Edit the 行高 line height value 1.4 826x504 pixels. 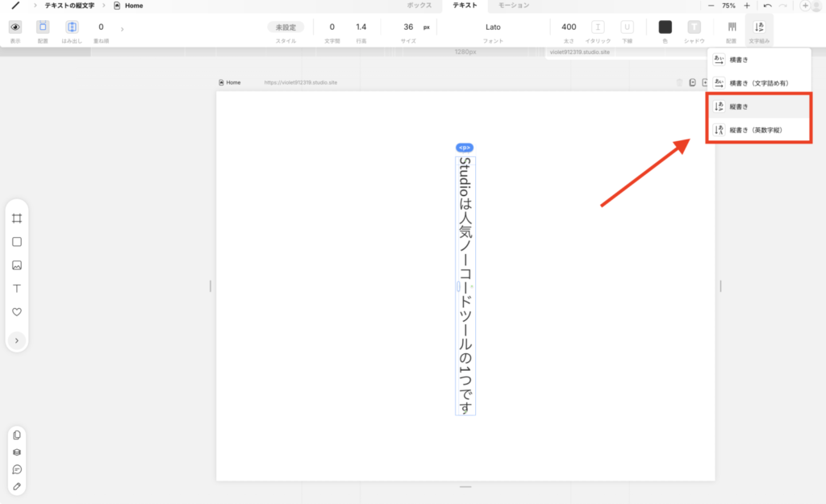point(361,27)
